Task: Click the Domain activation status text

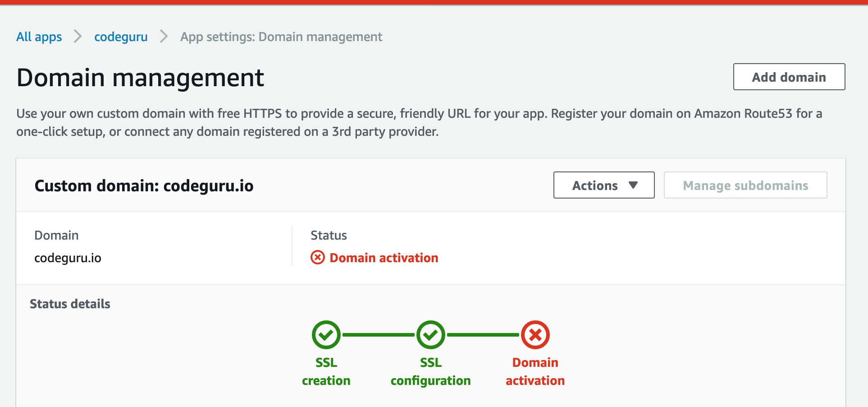Action: (384, 257)
